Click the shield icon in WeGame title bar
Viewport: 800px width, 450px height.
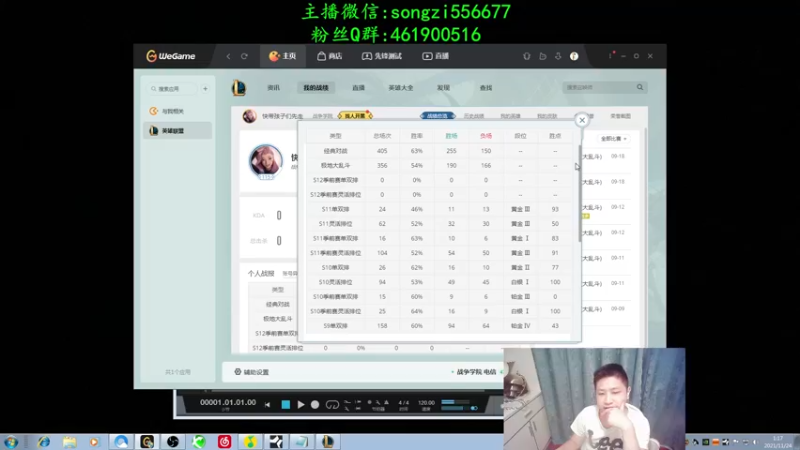coord(527,56)
